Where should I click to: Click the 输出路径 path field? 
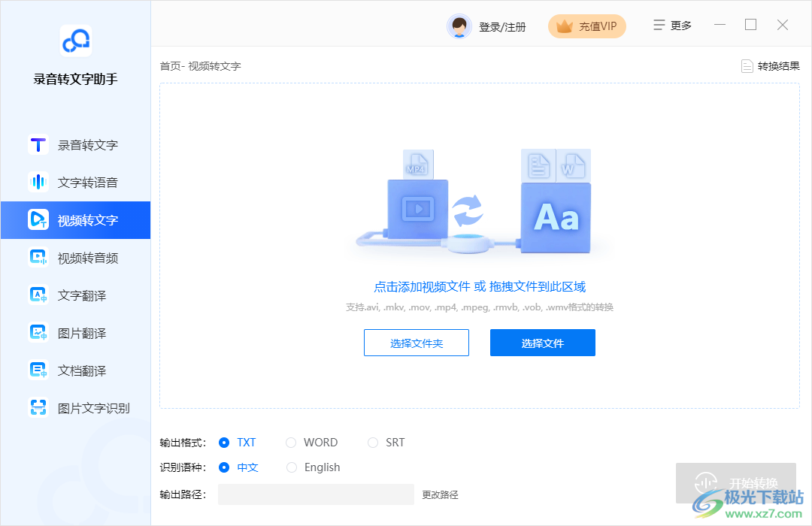pos(316,494)
